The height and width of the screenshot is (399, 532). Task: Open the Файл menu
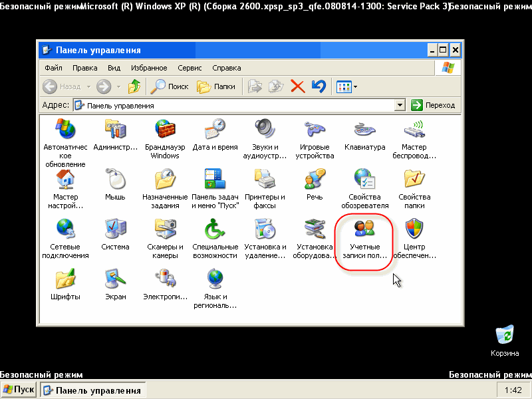coord(53,68)
